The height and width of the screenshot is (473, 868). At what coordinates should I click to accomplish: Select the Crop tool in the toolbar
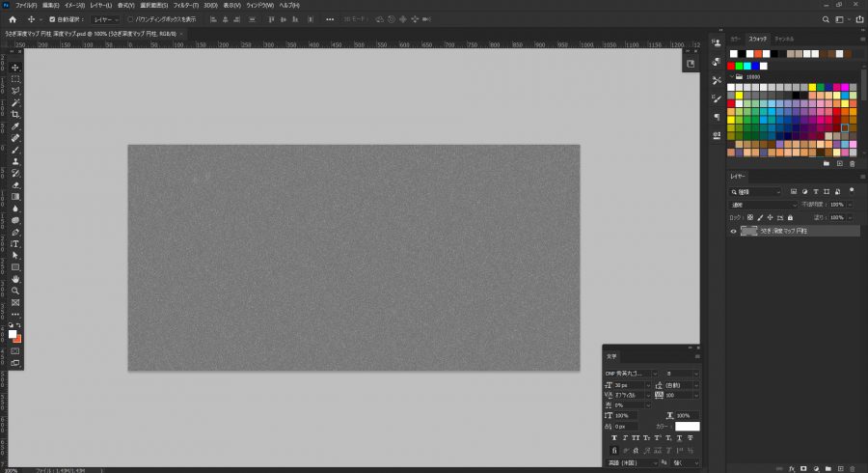(x=15, y=114)
